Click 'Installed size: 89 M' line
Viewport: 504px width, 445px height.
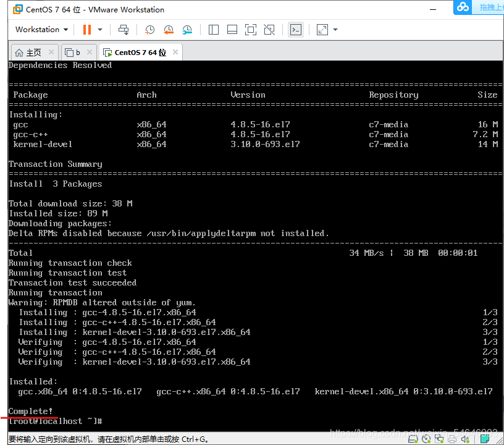click(58, 213)
